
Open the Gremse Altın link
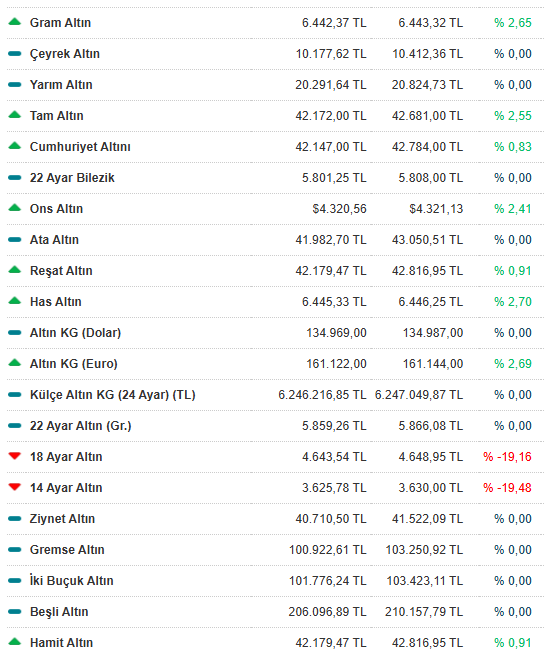click(x=67, y=550)
